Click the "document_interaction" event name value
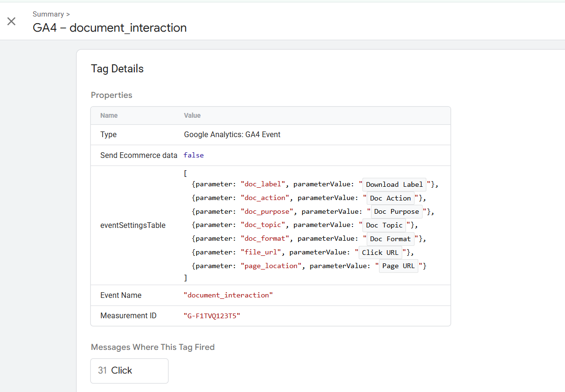Viewport: 565px width, 392px height. coord(229,295)
